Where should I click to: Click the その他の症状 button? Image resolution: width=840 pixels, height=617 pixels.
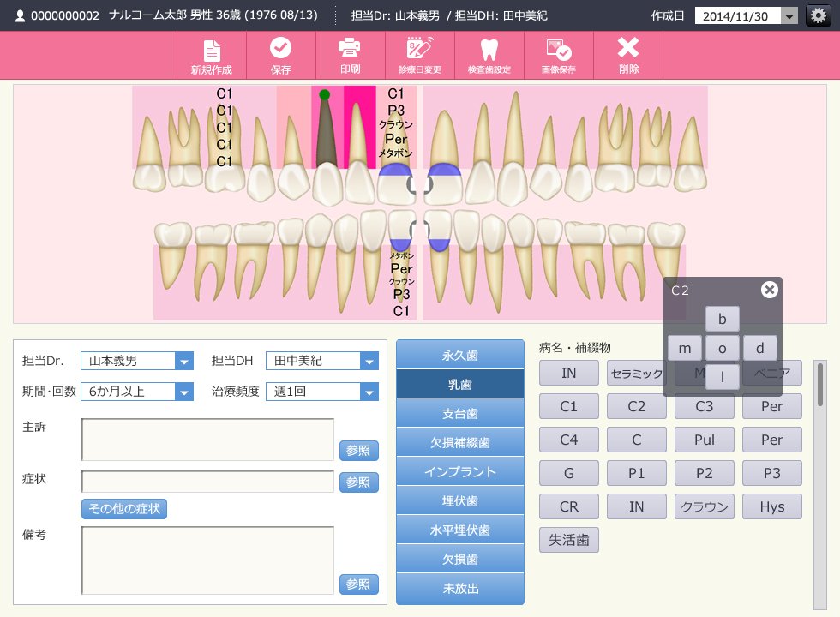(x=124, y=509)
